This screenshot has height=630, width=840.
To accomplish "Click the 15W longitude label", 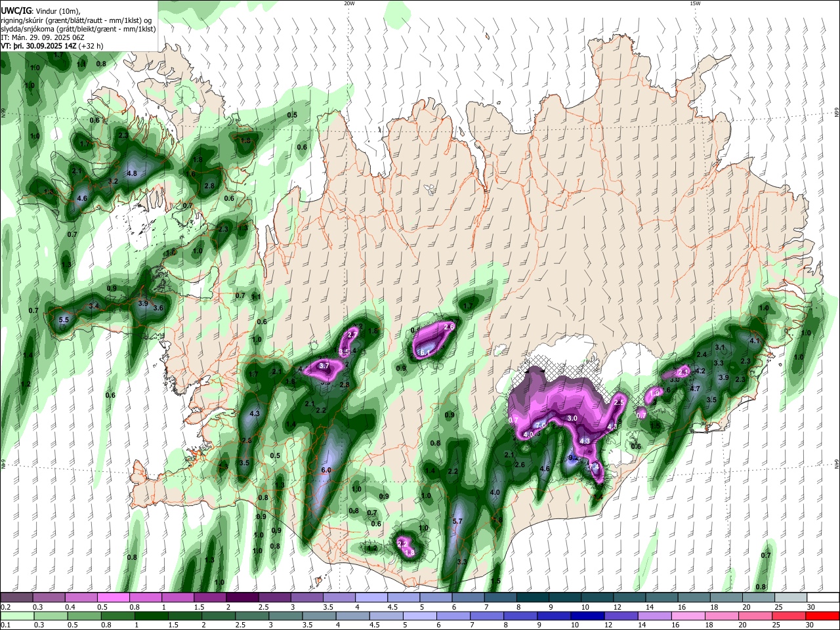I will click(x=694, y=3).
